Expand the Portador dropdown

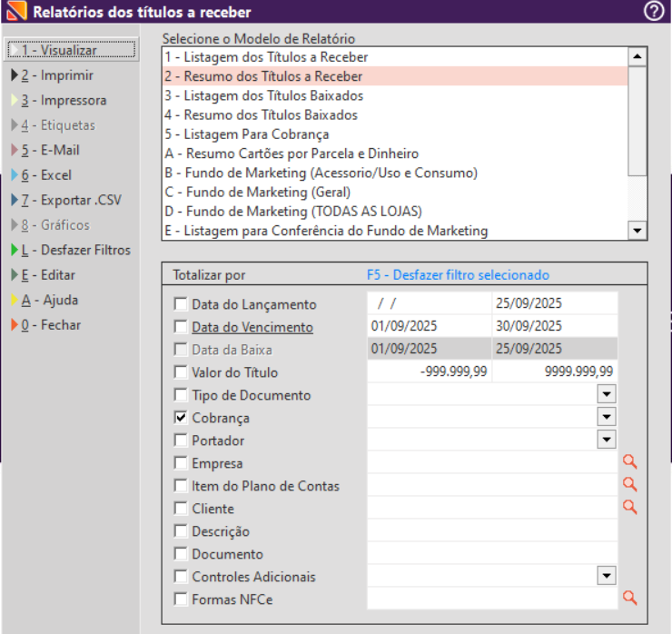click(607, 440)
